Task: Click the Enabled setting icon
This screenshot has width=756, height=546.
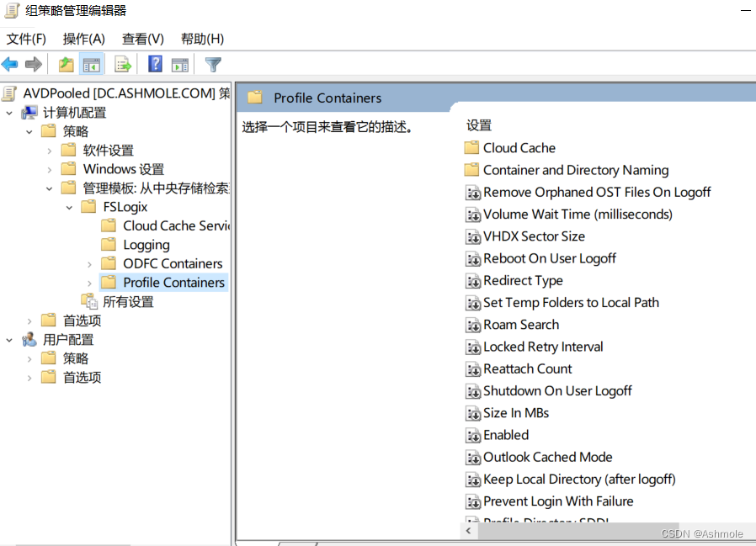Action: point(473,436)
